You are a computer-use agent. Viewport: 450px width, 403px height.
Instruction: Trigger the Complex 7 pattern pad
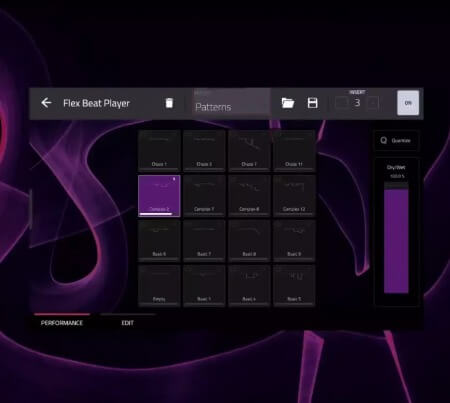204,196
